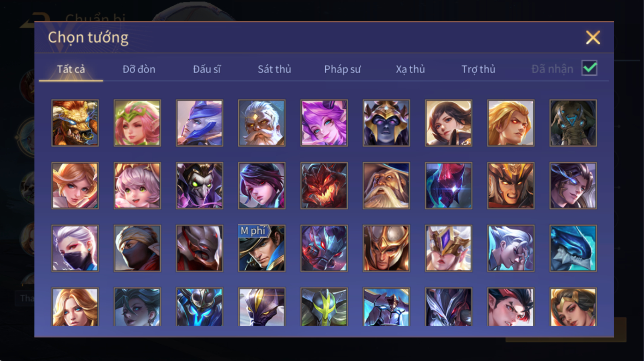Choose the green-eyed dark jester hero
This screenshot has width=644, height=361.
click(x=199, y=186)
